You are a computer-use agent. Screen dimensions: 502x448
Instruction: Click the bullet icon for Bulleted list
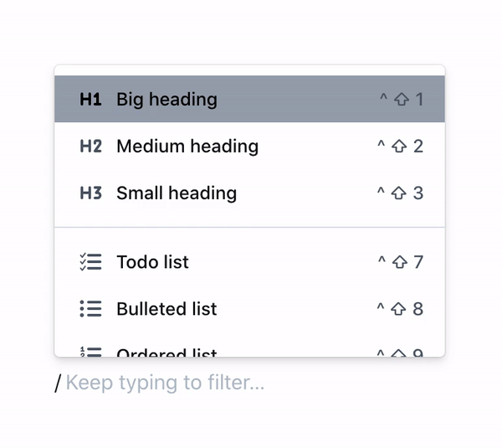(90, 309)
